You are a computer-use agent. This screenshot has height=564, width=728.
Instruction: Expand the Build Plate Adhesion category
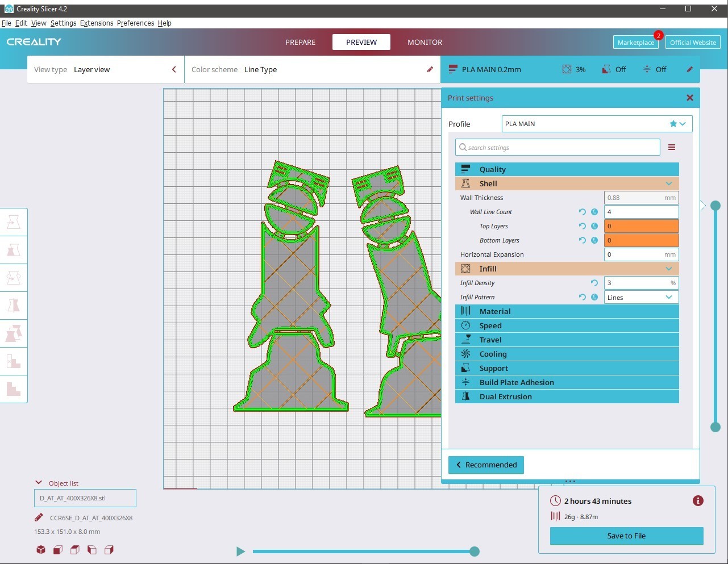click(567, 382)
